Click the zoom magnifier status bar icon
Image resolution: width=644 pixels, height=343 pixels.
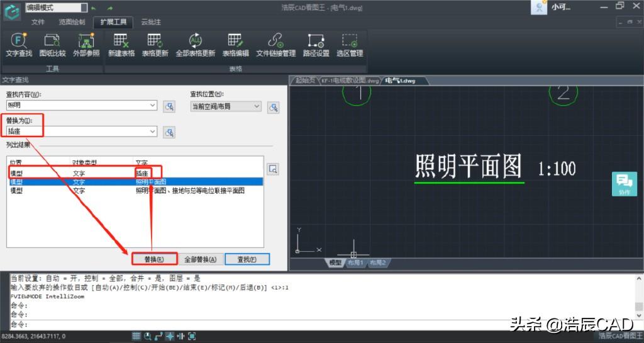coord(147,336)
